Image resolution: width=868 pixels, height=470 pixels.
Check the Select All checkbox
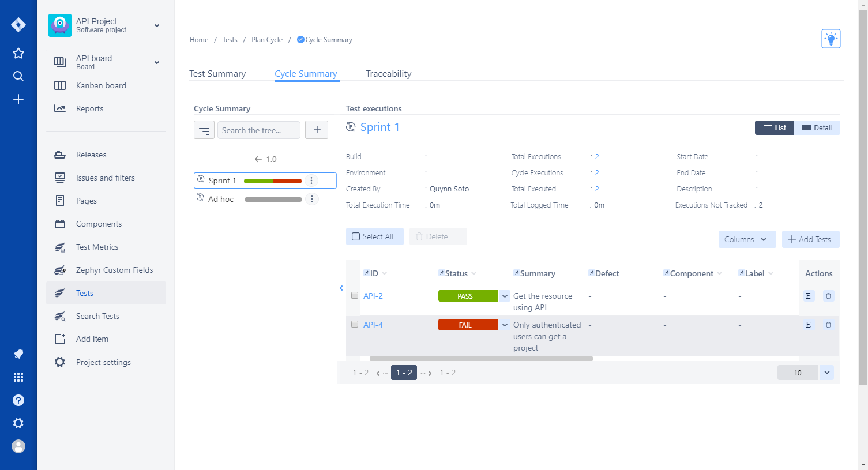click(x=355, y=236)
